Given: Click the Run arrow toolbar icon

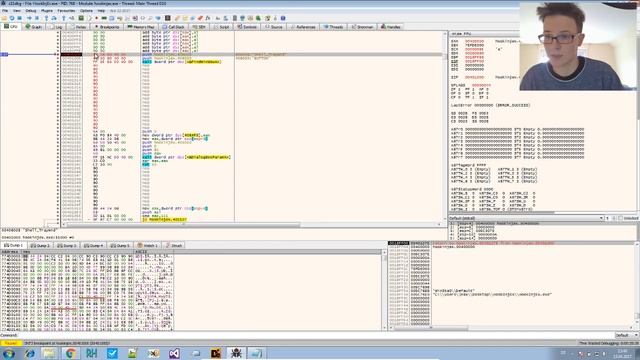Looking at the screenshot, I should pyautogui.click(x=29, y=18).
